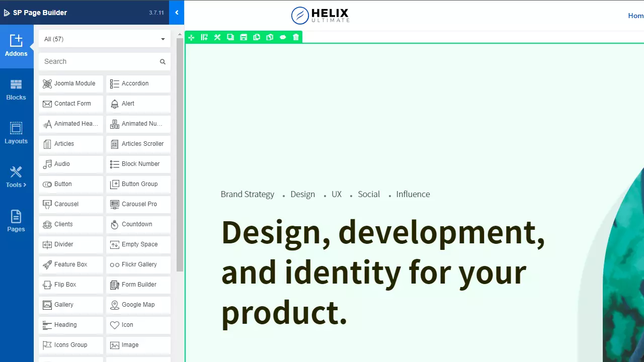Select the Google Map addon
This screenshot has height=362, width=644.
pos(138,305)
